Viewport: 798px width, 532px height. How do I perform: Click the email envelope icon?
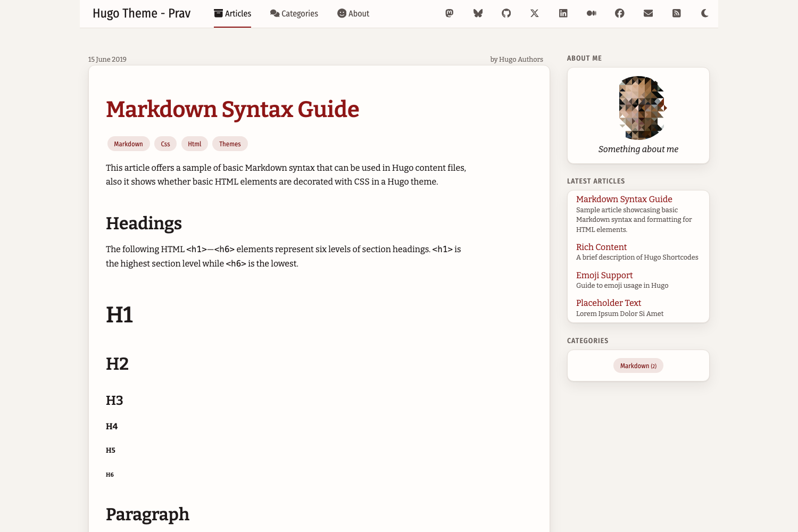[x=648, y=13]
